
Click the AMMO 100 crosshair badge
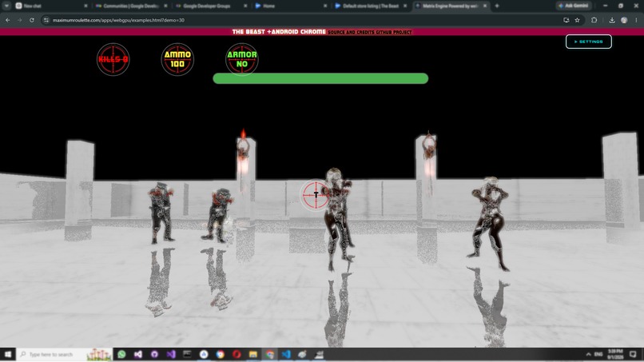pyautogui.click(x=177, y=59)
